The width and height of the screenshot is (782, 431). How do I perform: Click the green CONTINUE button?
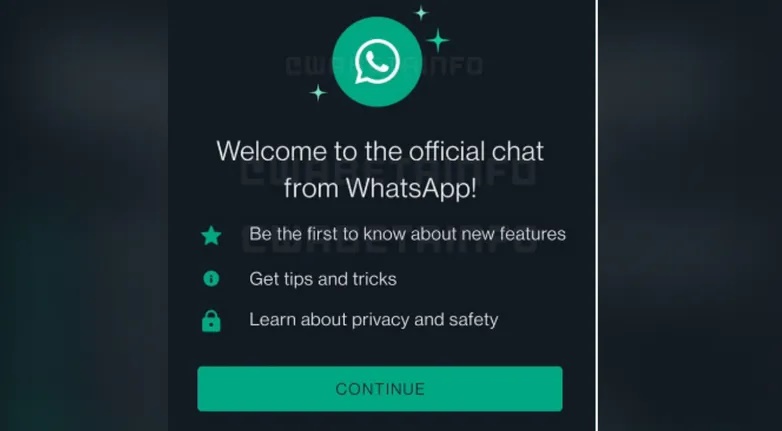pos(380,389)
